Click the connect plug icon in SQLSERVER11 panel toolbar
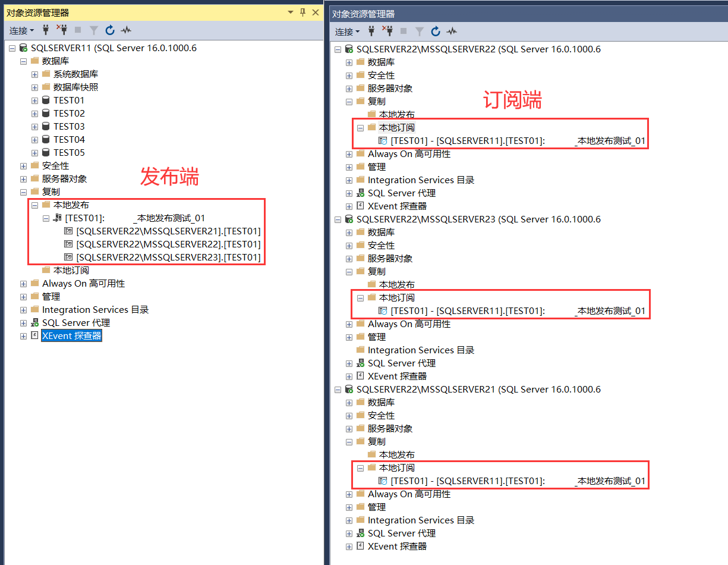 (45, 30)
